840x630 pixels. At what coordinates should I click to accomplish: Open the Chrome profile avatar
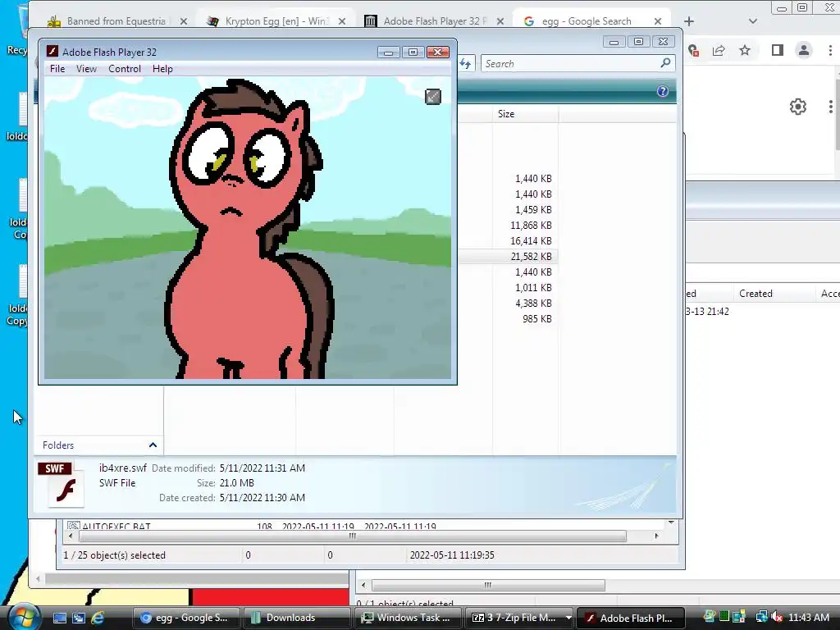804,50
